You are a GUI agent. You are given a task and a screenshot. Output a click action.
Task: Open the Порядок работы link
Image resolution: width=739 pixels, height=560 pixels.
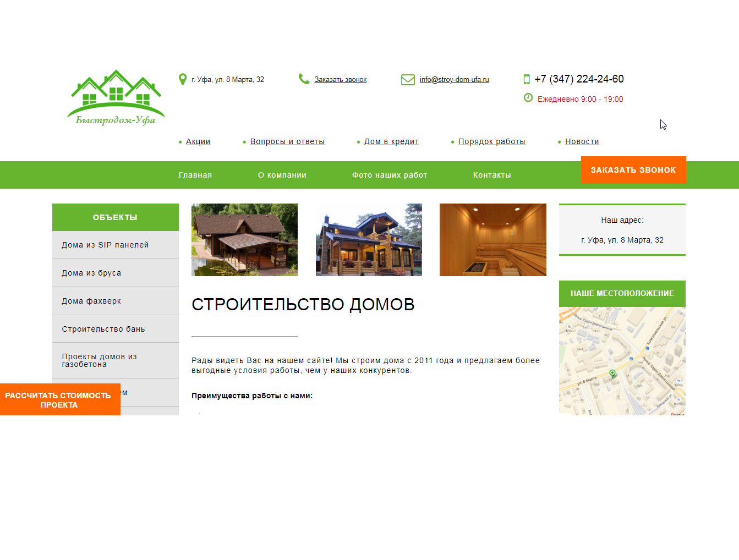(x=492, y=141)
